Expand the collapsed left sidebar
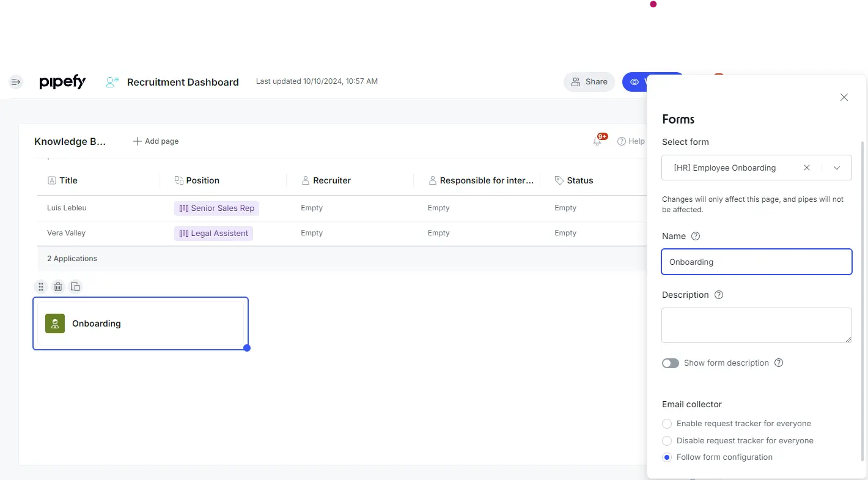 [15, 81]
